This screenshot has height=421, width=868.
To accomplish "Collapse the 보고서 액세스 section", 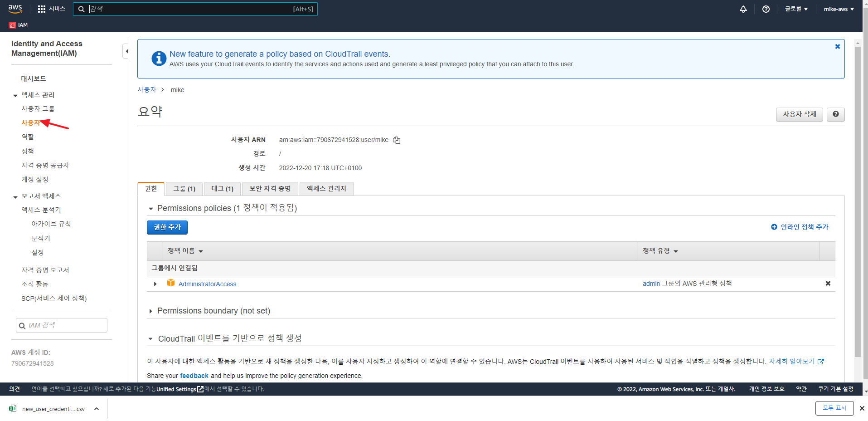I will pyautogui.click(x=15, y=196).
